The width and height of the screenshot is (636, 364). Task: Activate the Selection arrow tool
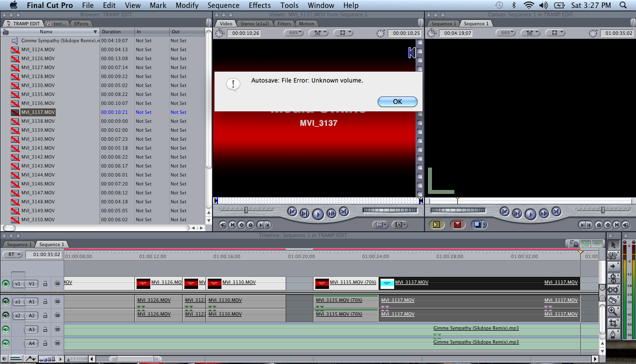(614, 244)
